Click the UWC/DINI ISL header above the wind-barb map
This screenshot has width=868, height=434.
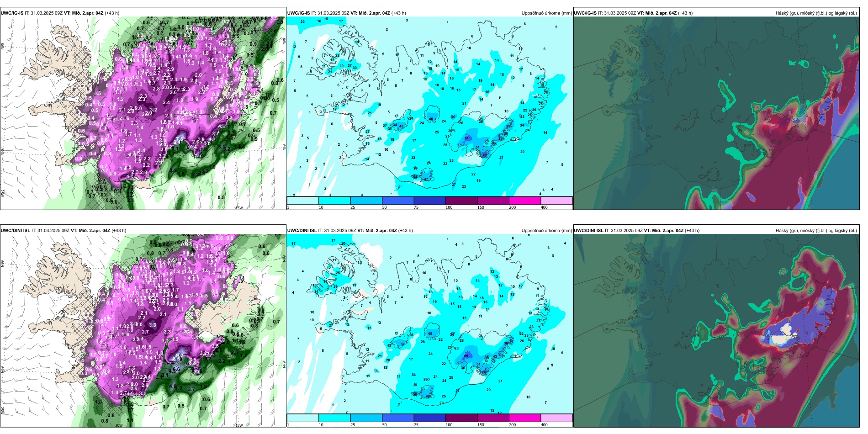[x=64, y=231]
